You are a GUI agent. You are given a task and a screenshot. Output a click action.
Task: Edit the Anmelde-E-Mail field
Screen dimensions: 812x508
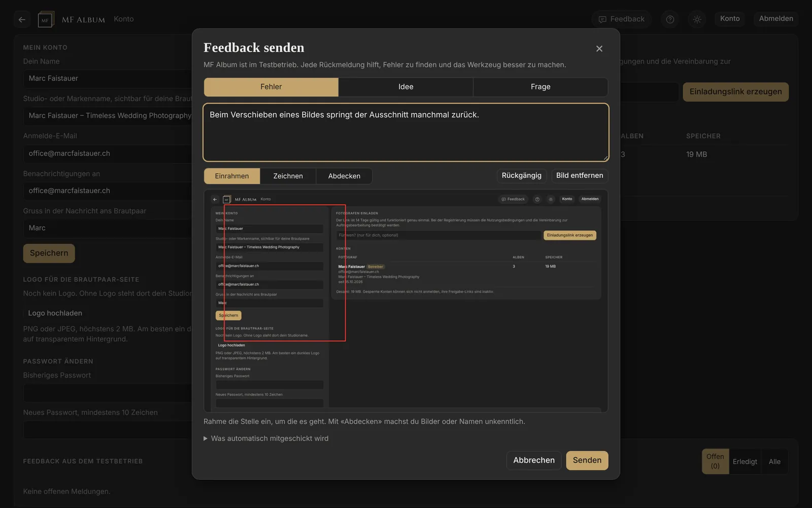[x=108, y=153]
